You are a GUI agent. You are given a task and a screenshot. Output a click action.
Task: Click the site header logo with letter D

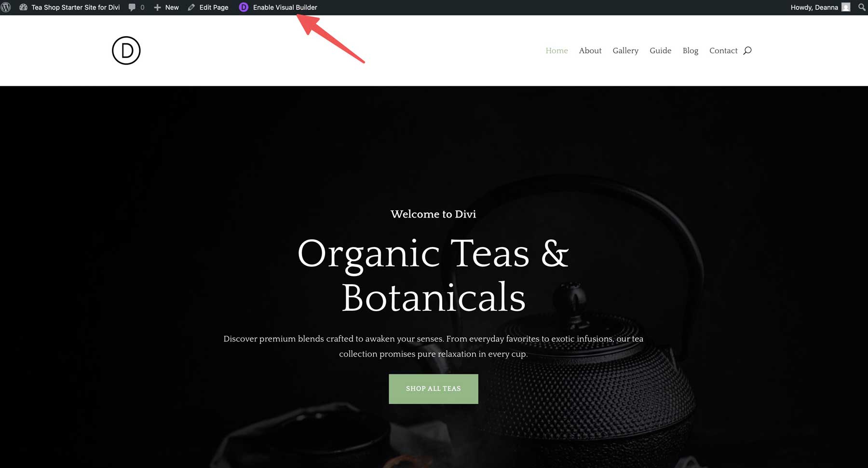pos(125,50)
